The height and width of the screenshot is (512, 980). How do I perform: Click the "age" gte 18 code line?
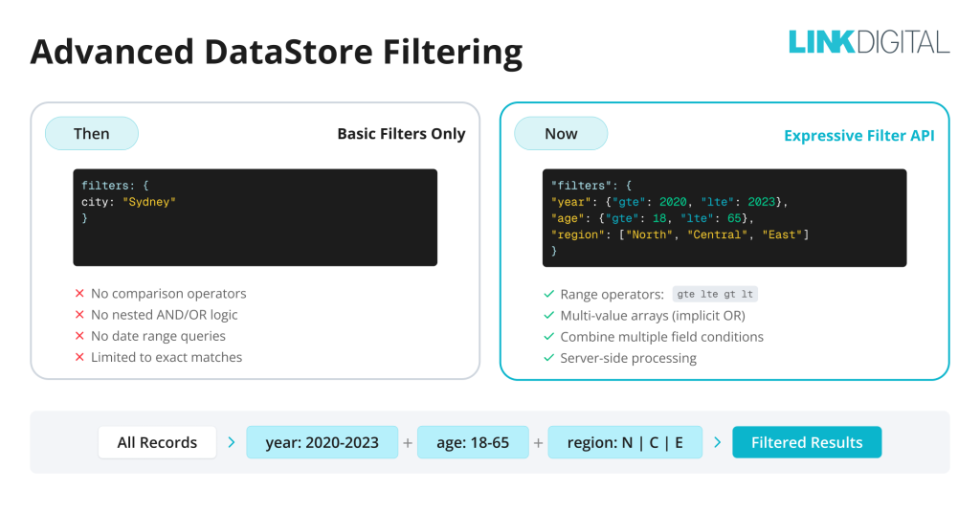click(652, 218)
